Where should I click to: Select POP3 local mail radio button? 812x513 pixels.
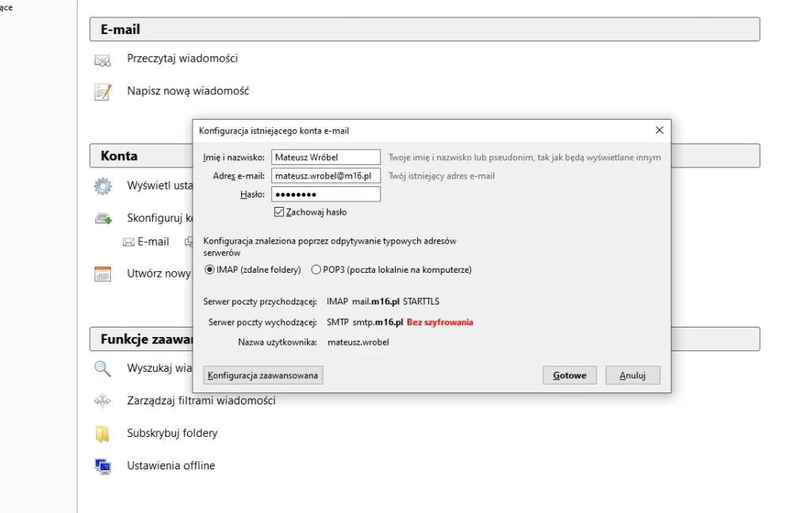316,270
